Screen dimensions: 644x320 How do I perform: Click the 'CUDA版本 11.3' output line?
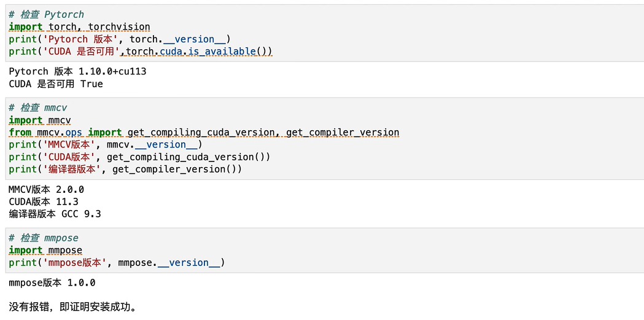tap(44, 202)
